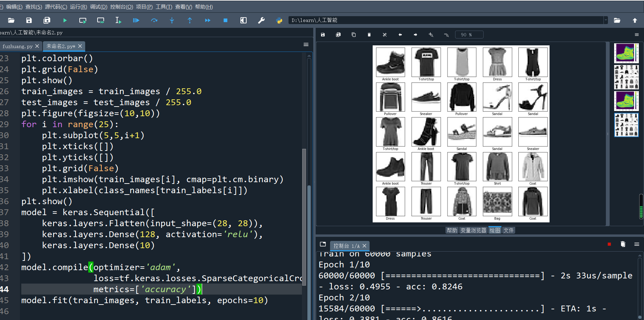Open the plots pane options hamburger menu
The image size is (644, 320).
pos(636,35)
